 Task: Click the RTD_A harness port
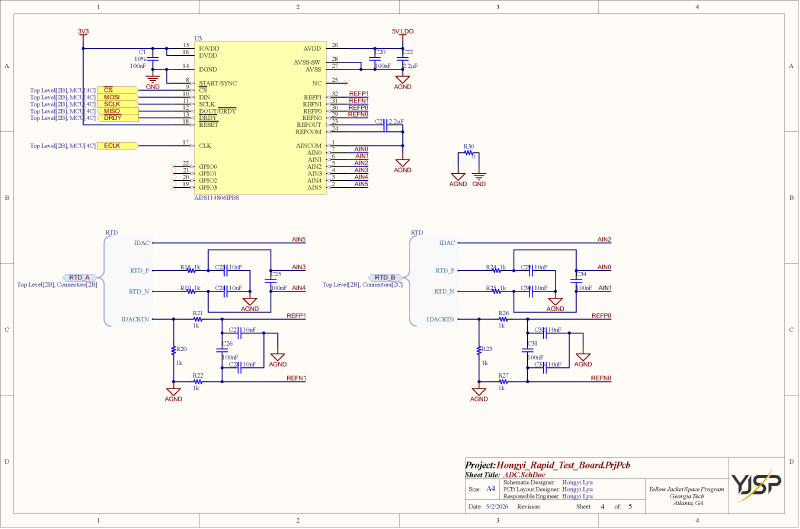point(80,278)
